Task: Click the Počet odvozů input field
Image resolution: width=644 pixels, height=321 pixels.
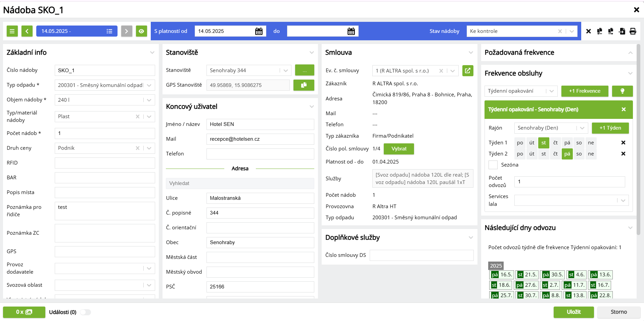Action: 570,182
